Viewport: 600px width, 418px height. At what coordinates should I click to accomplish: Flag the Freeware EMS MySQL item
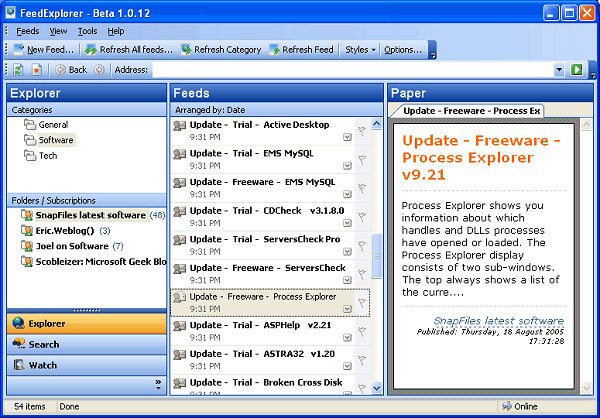(x=362, y=188)
